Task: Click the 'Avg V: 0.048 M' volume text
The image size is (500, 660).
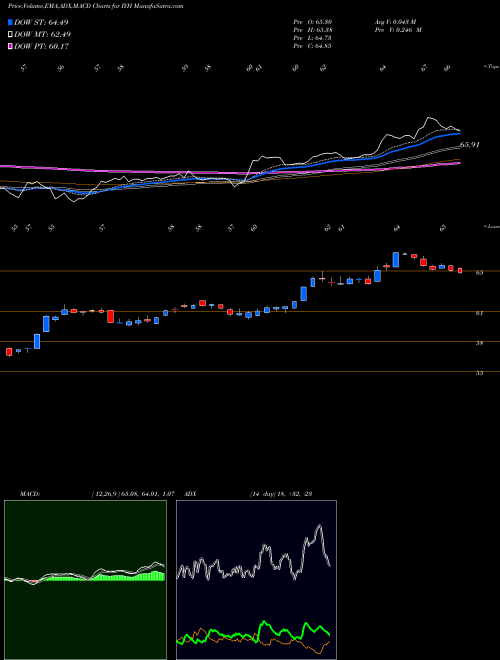Action: 395,22
